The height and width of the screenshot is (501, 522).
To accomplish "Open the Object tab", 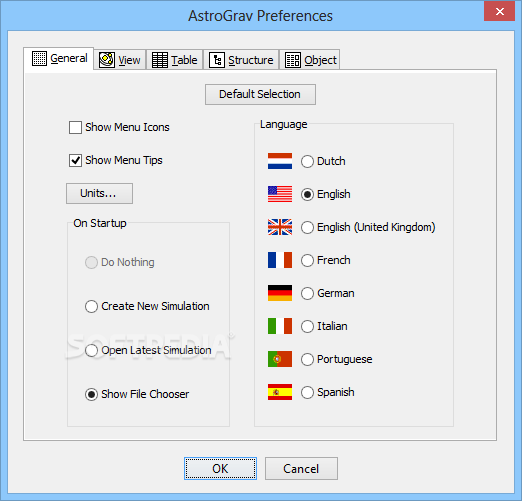I will point(310,60).
